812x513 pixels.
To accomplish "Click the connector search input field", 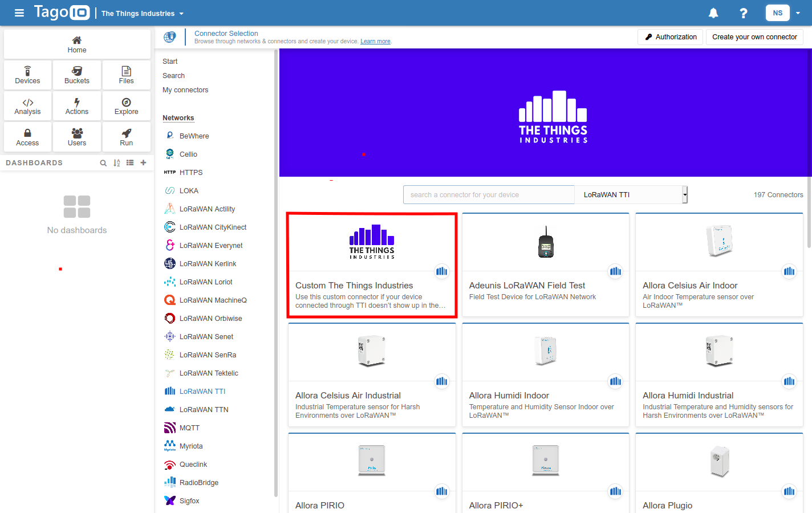I will [x=489, y=194].
